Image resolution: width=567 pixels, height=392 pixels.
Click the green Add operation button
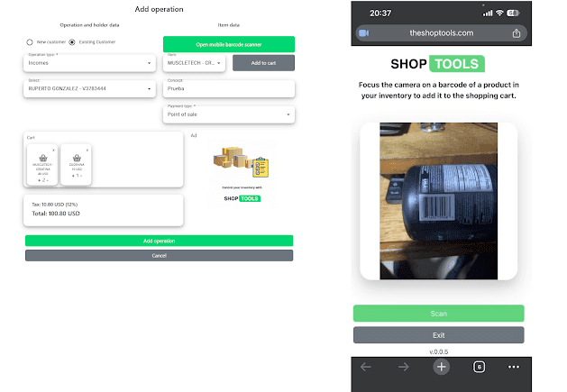coord(160,241)
